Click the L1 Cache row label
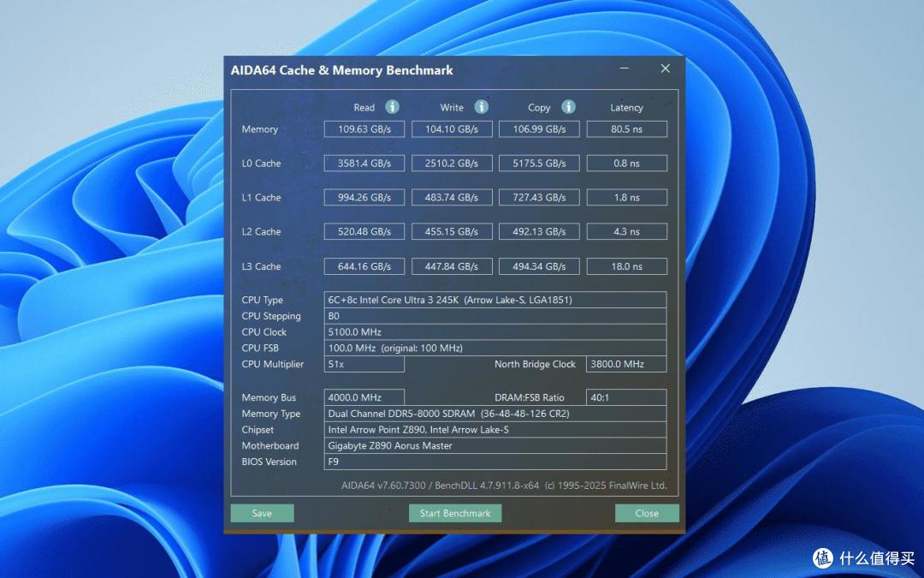924x578 pixels. 261,198
